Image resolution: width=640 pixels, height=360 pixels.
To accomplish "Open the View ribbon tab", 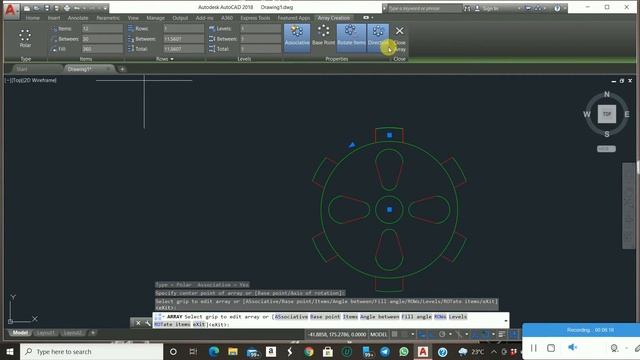I will coord(133,18).
